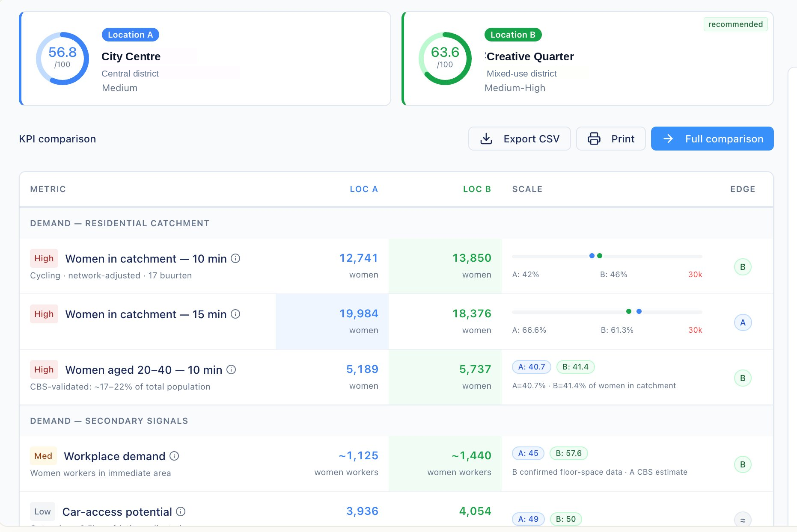Click the B: 57.6 chip
Image resolution: width=797 pixels, height=532 pixels.
coord(568,453)
